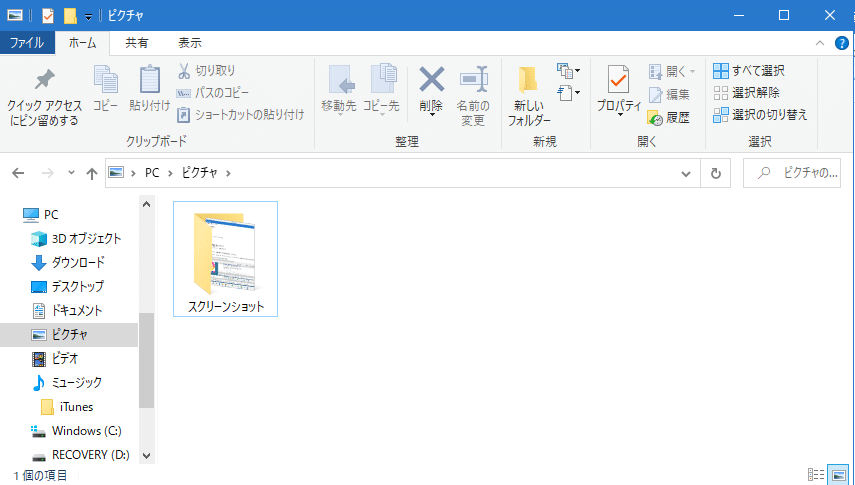Create a New folder (新しいフォルダー)
The image size is (855, 485).
pyautogui.click(x=529, y=97)
